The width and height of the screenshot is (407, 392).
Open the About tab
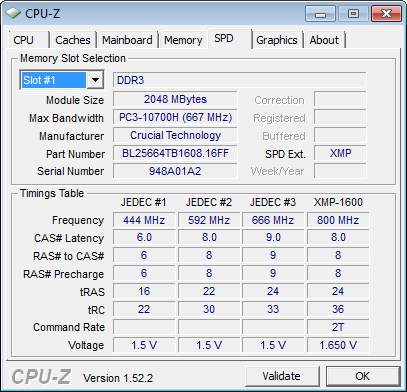(x=324, y=40)
